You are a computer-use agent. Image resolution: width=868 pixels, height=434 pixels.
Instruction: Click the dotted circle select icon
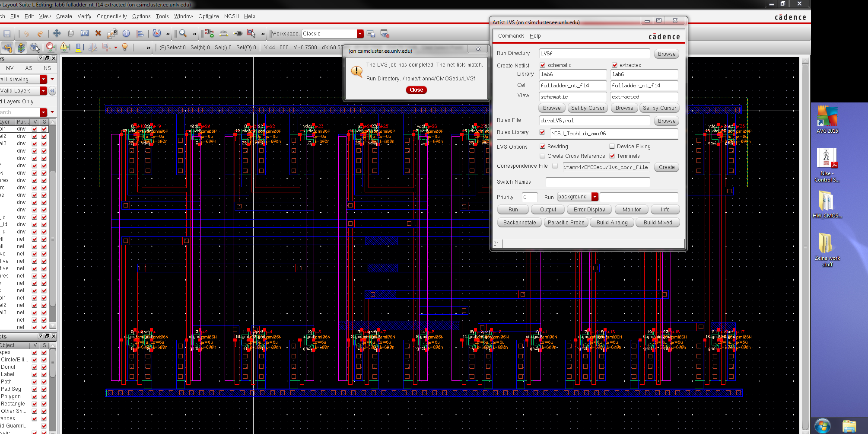pos(35,48)
